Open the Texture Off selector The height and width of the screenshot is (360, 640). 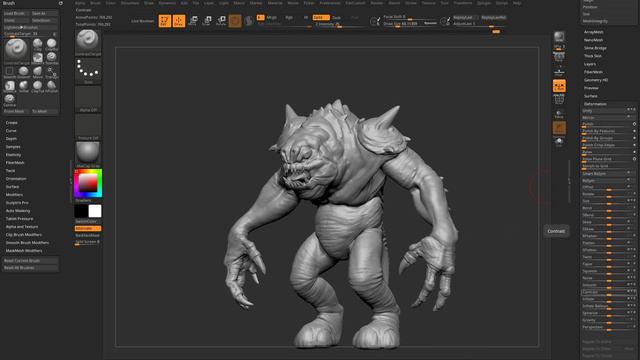(88, 126)
